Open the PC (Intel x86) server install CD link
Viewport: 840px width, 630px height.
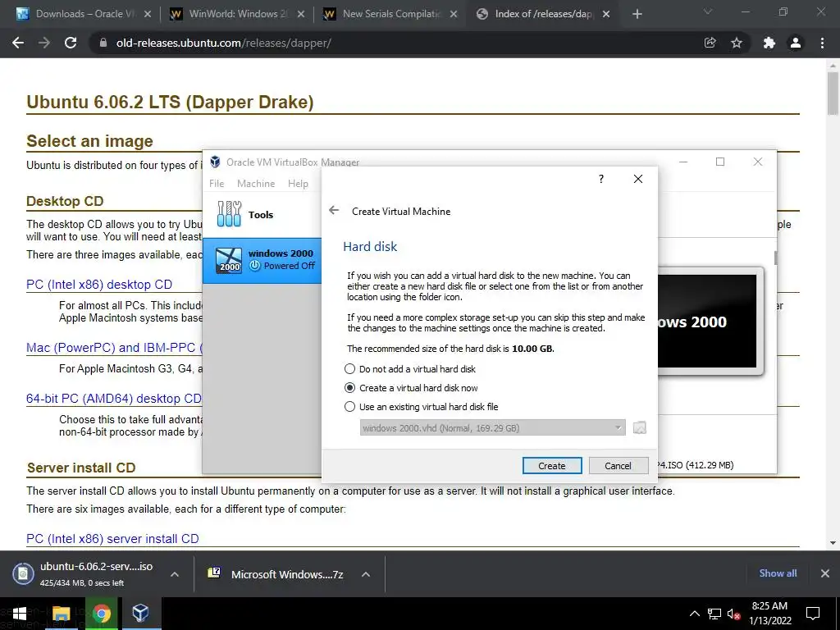[x=112, y=539]
